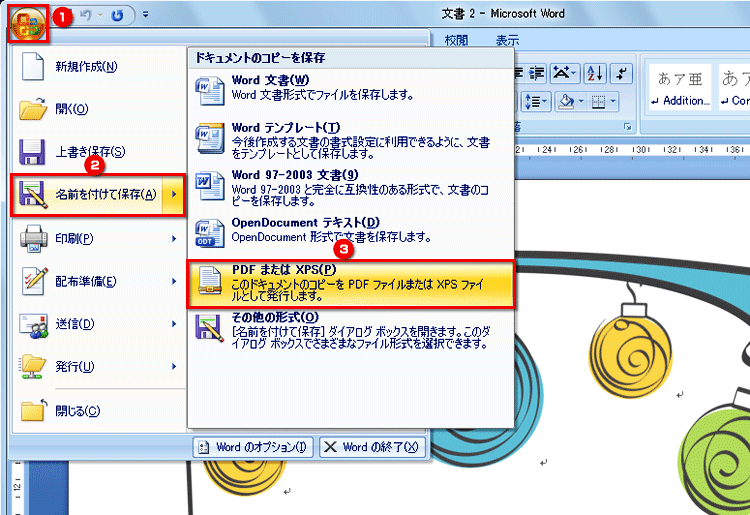The height and width of the screenshot is (515, 750).
Task: Open the Asian layout (拡張書式) dropdown
Action: pos(565,74)
